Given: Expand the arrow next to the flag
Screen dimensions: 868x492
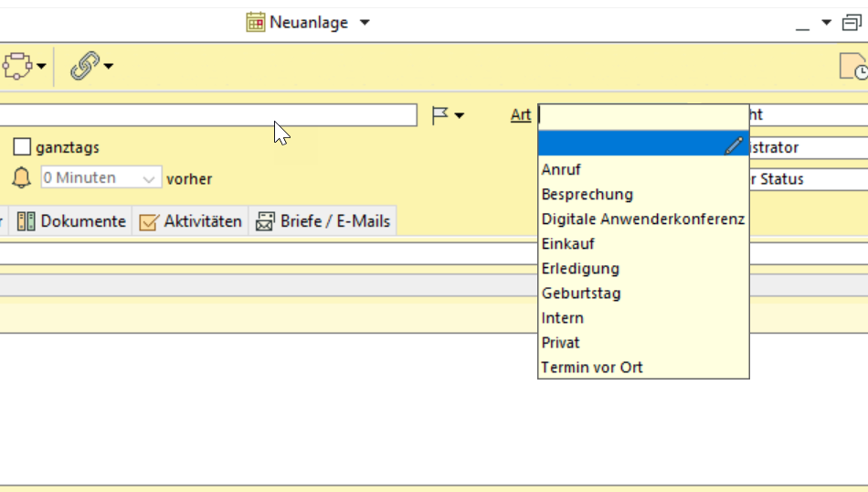Looking at the screenshot, I should [459, 115].
